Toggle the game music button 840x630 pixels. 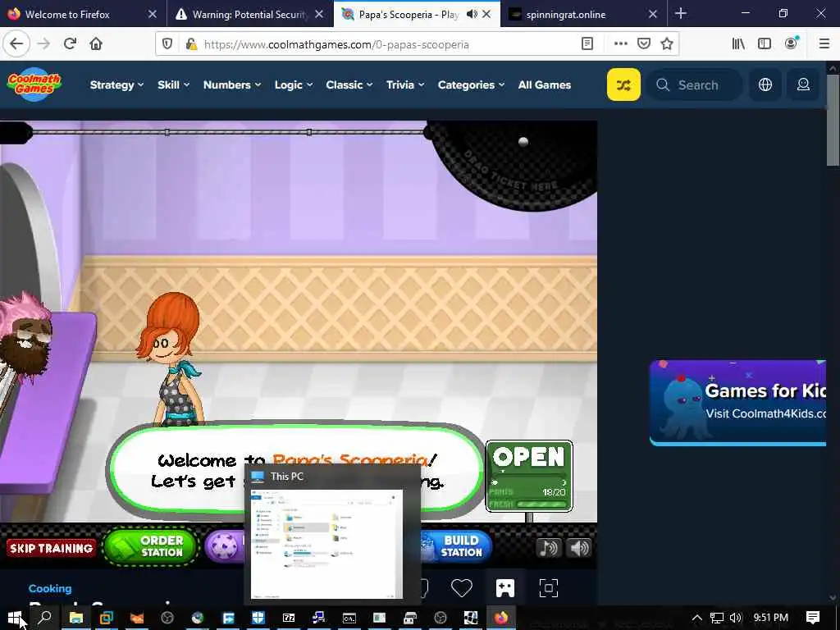[549, 547]
